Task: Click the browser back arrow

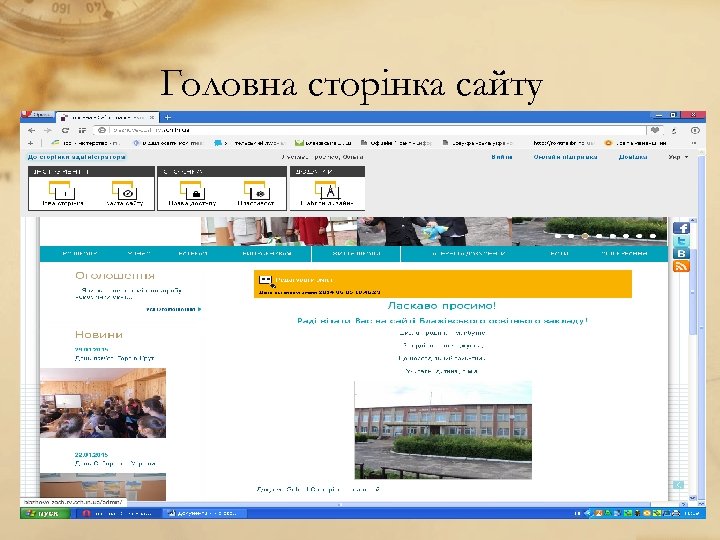Action: click(x=31, y=130)
